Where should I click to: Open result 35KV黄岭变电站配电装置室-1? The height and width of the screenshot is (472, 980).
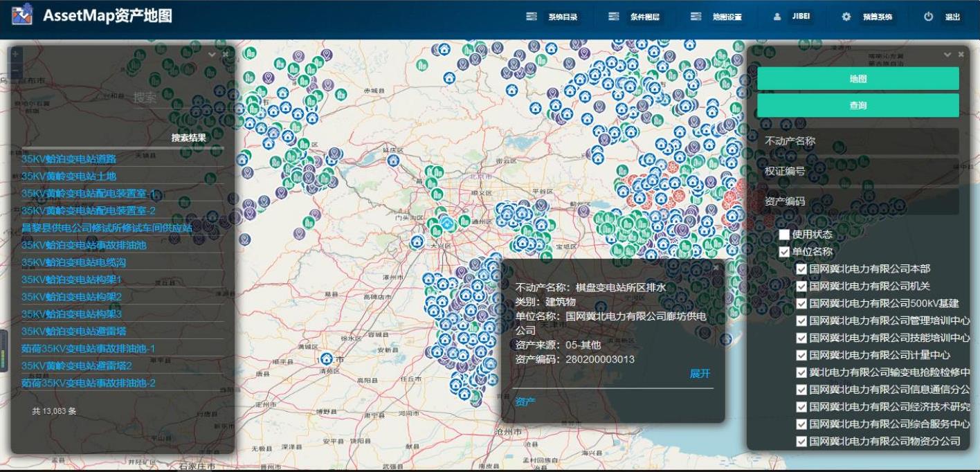click(x=89, y=193)
